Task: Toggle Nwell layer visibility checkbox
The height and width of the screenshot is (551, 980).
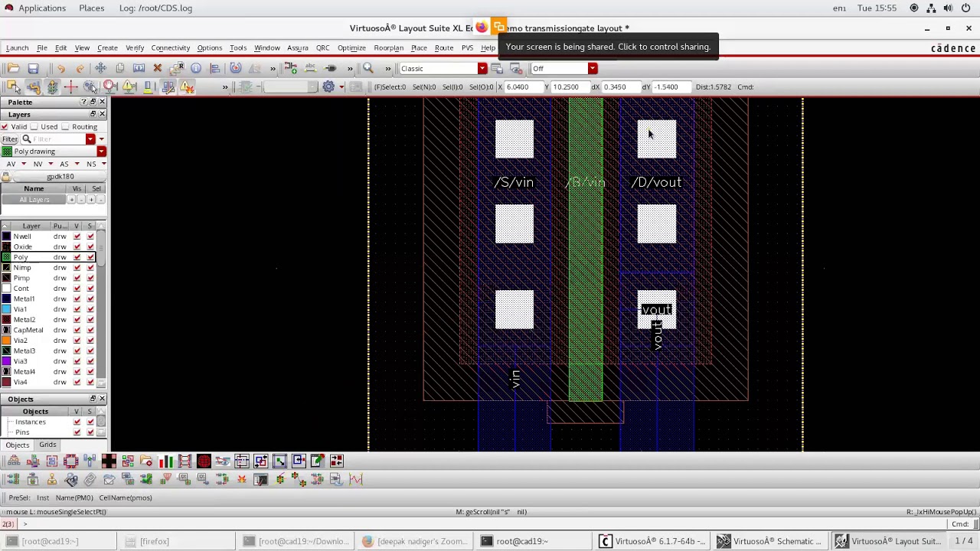Action: (x=77, y=236)
